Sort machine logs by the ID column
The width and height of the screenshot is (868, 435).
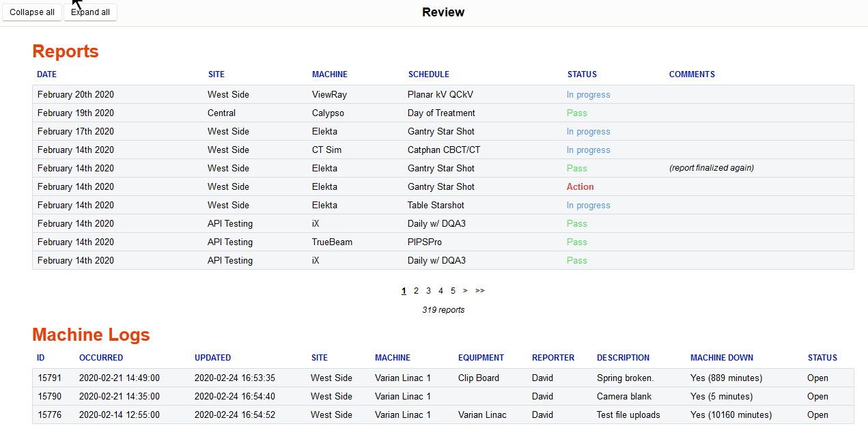(x=40, y=357)
